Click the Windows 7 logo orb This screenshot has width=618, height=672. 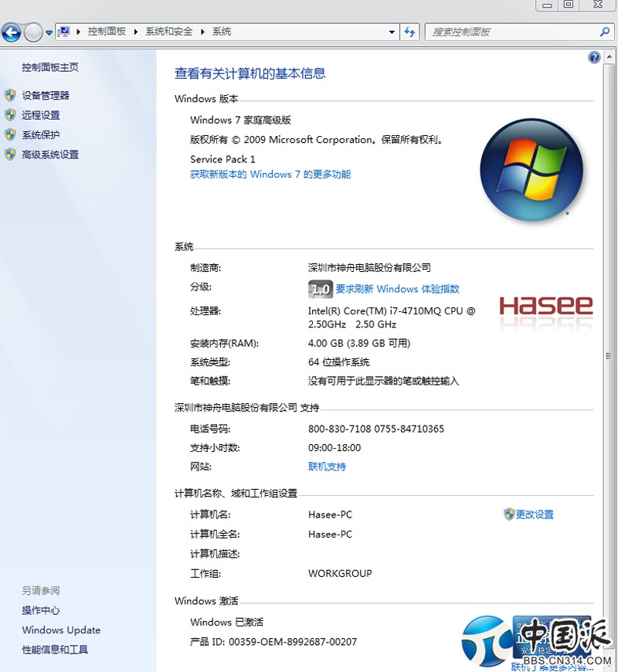(x=531, y=170)
